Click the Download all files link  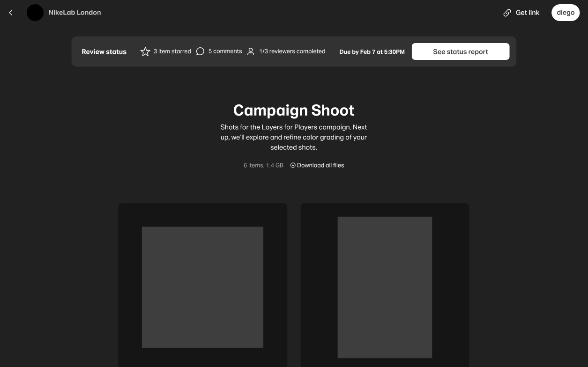[320, 165]
